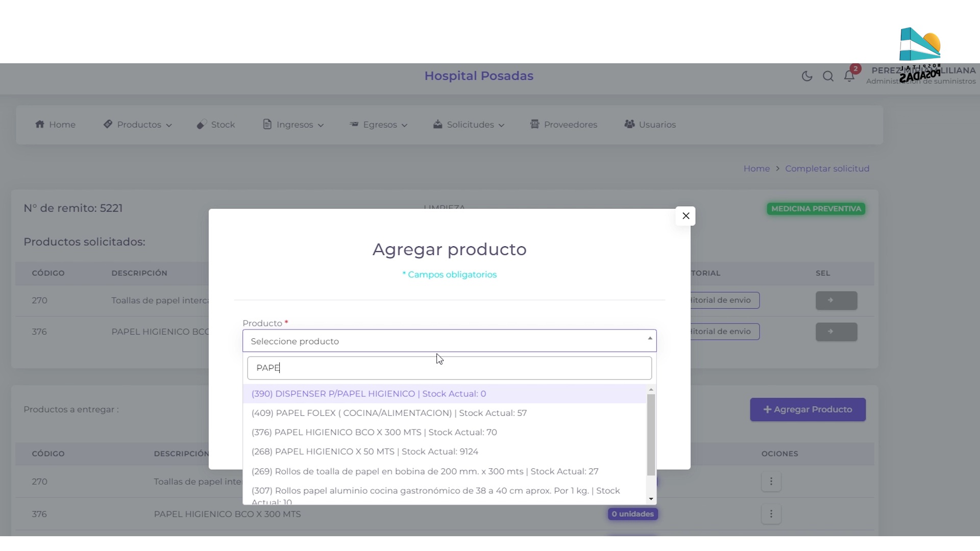The width and height of the screenshot is (980, 551).
Task: Select DISPENSER P/PAPEL HIGIENICO option
Action: click(369, 394)
